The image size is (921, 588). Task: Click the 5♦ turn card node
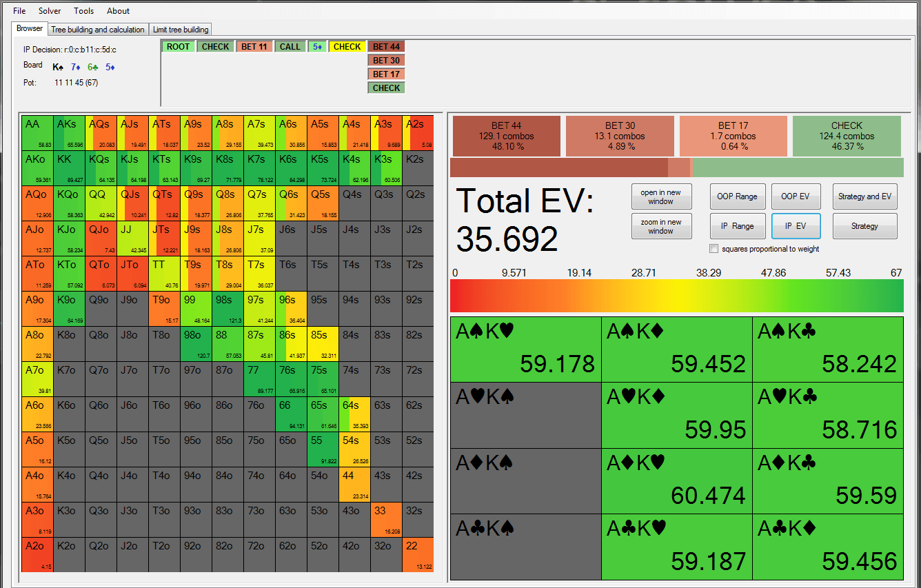317,47
